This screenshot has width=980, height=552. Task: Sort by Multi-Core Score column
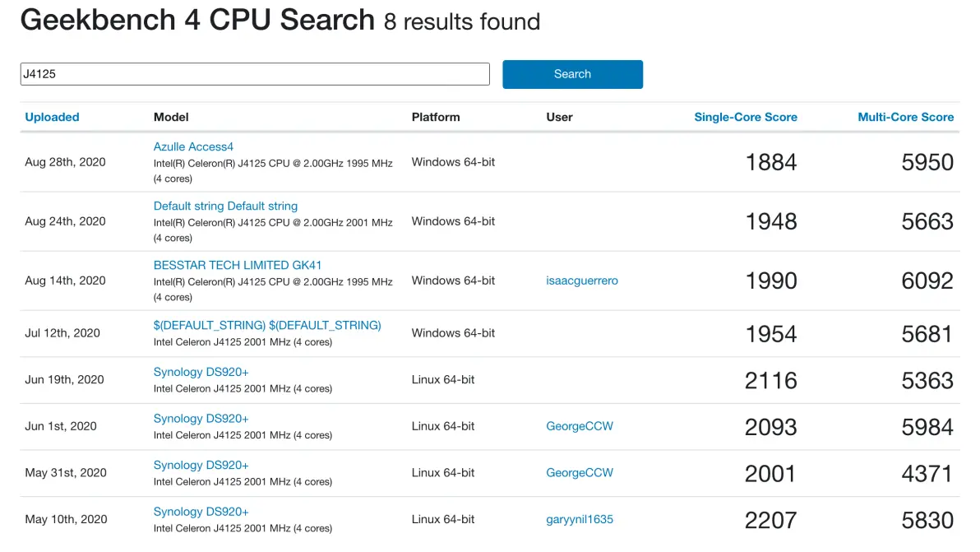[906, 117]
